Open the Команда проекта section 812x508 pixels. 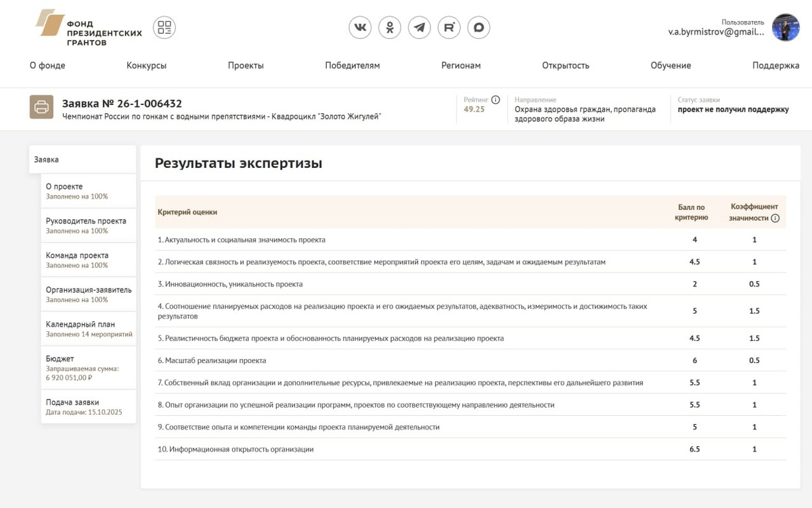coord(88,260)
